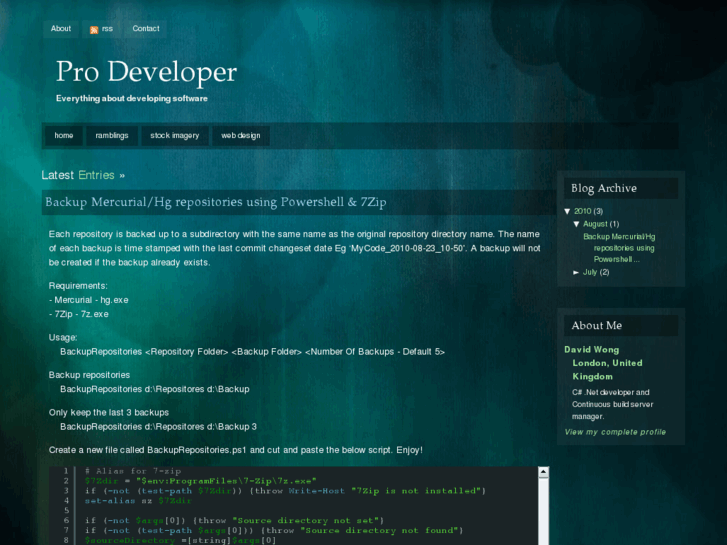Collapse the 2010 archive triangle
Screen dimensions: 727x545
point(568,211)
